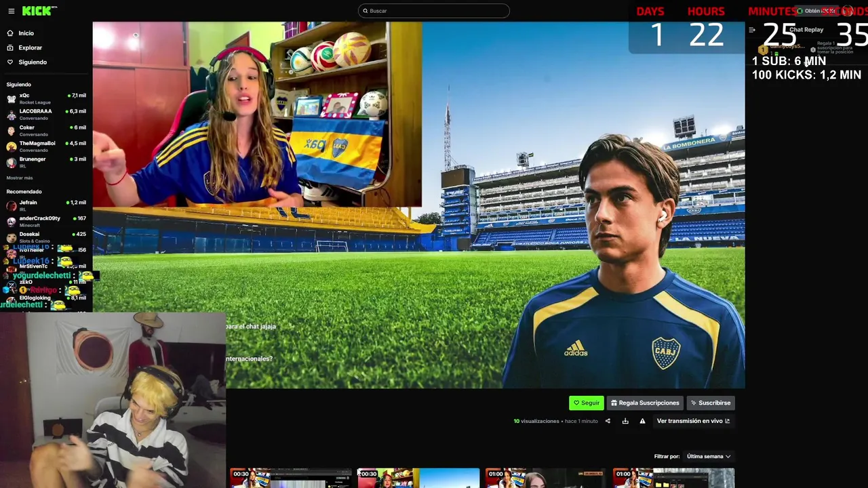Click the rank 1 gold badge in chat leaderboard
This screenshot has width=868, height=488.
tap(763, 49)
